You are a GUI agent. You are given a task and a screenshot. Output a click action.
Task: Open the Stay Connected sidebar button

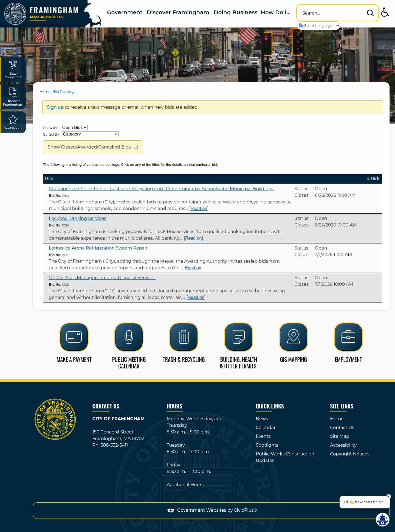coord(13,69)
